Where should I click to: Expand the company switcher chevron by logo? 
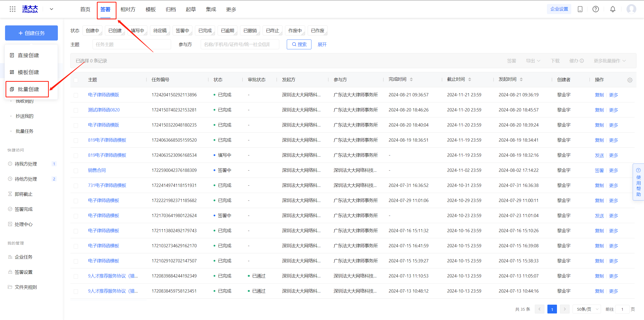(52, 9)
